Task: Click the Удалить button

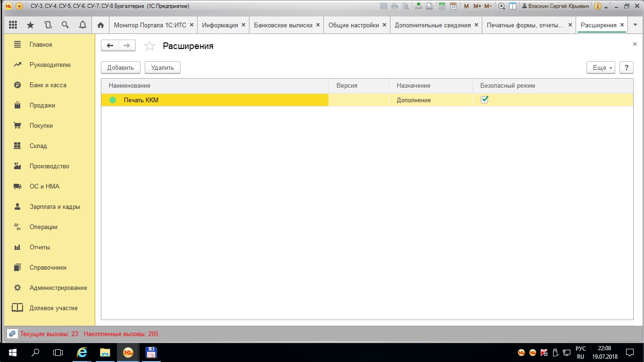Action: click(163, 67)
